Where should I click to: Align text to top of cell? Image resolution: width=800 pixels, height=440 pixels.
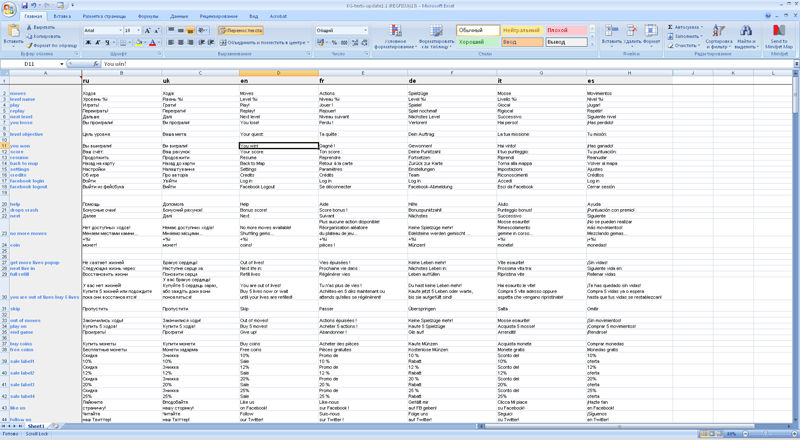[171, 31]
